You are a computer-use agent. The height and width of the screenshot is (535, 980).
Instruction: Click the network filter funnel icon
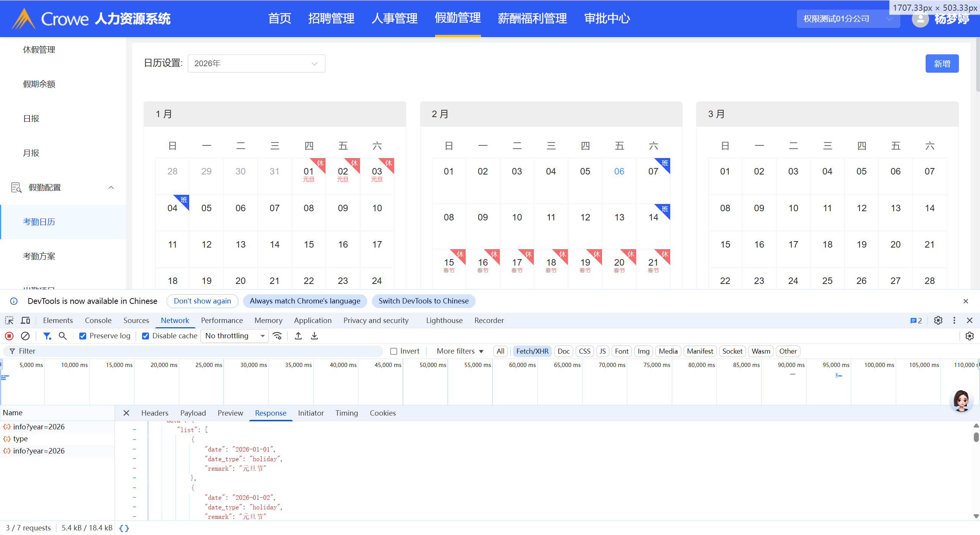tap(47, 336)
